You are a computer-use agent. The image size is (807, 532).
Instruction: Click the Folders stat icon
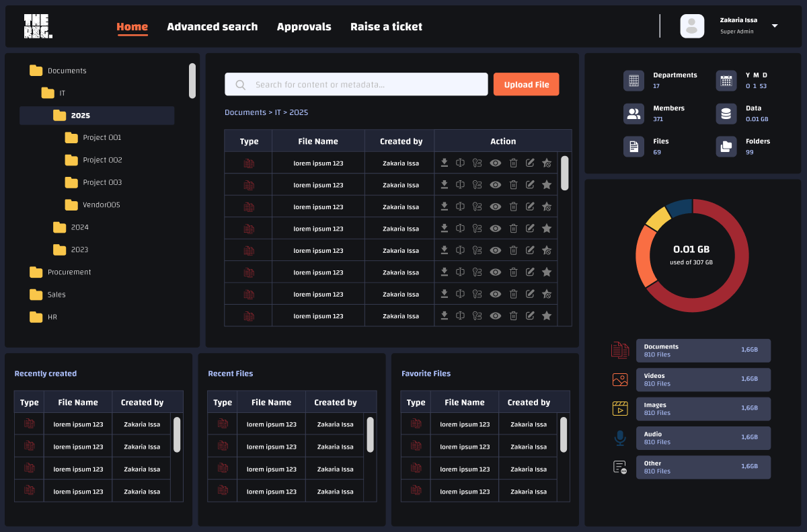click(726, 146)
